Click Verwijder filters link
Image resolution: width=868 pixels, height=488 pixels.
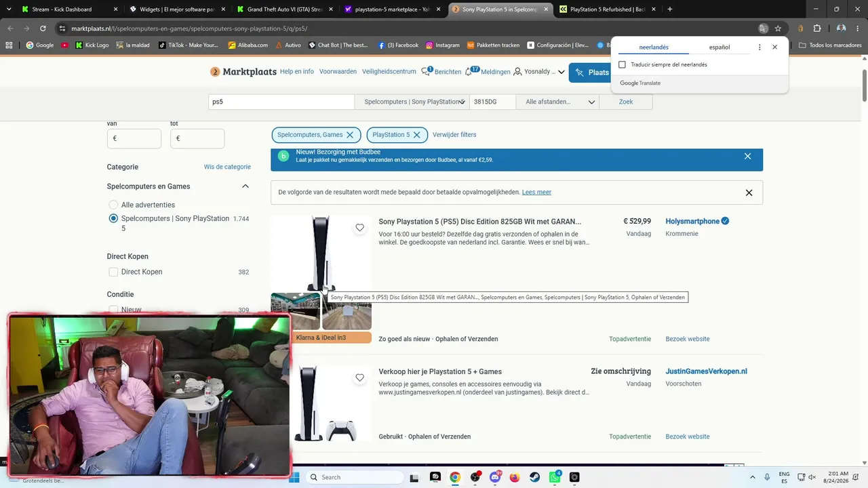(454, 135)
